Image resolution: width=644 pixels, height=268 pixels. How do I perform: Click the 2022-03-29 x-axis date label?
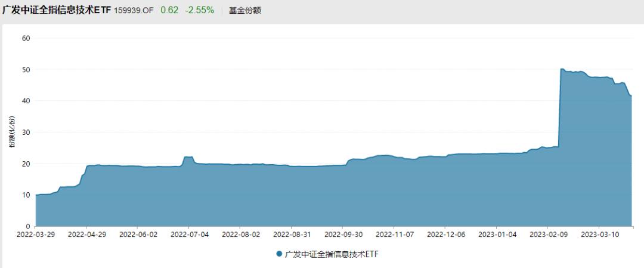point(35,235)
